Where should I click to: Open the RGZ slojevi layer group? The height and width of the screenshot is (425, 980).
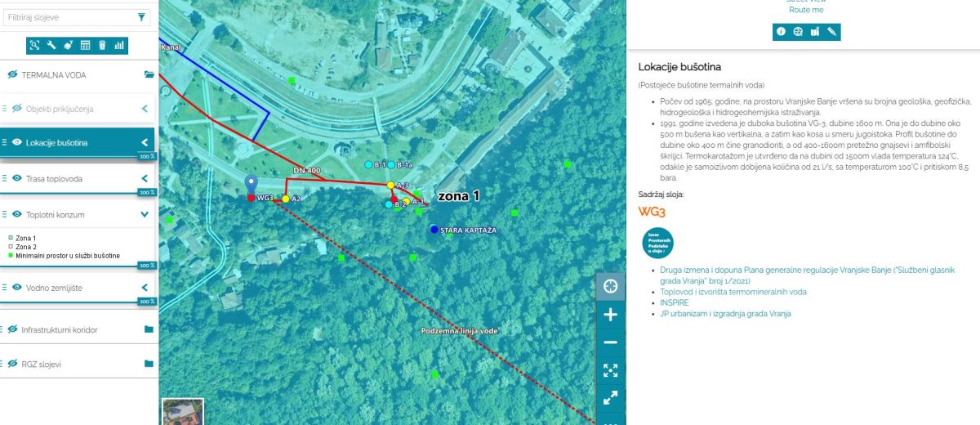tap(149, 364)
